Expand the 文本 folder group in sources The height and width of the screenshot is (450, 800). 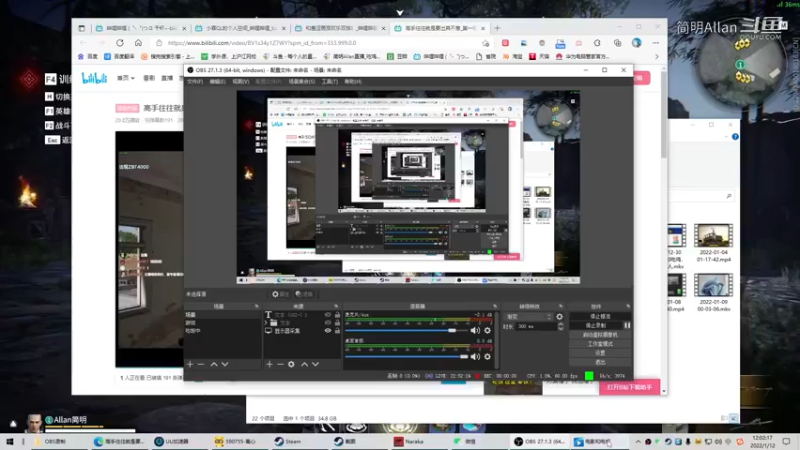[x=266, y=322]
